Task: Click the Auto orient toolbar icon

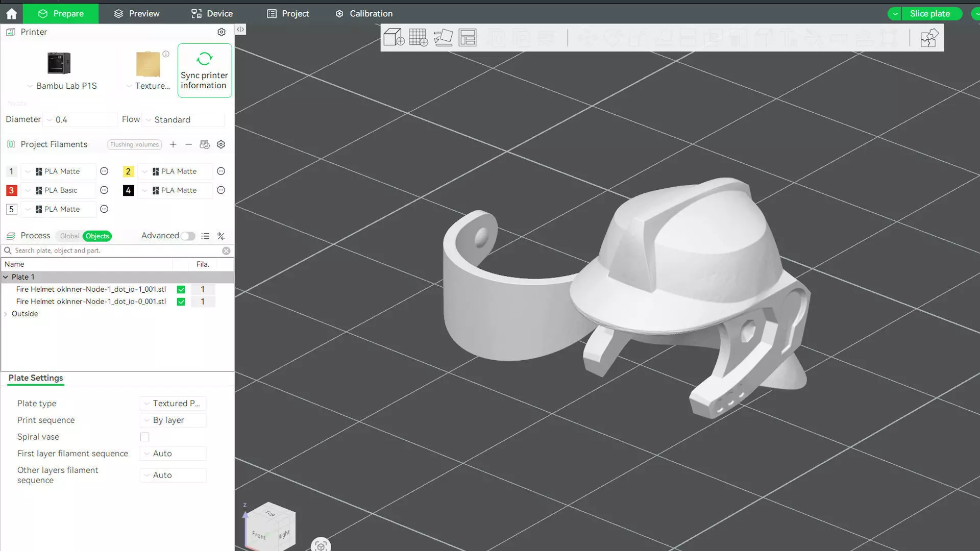Action: coord(443,37)
